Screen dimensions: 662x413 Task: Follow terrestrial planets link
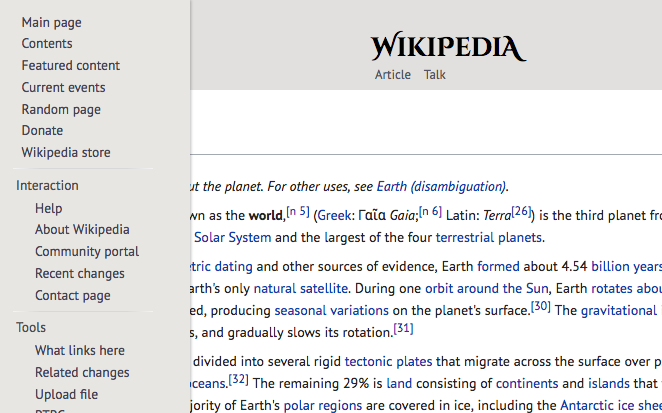pos(488,237)
